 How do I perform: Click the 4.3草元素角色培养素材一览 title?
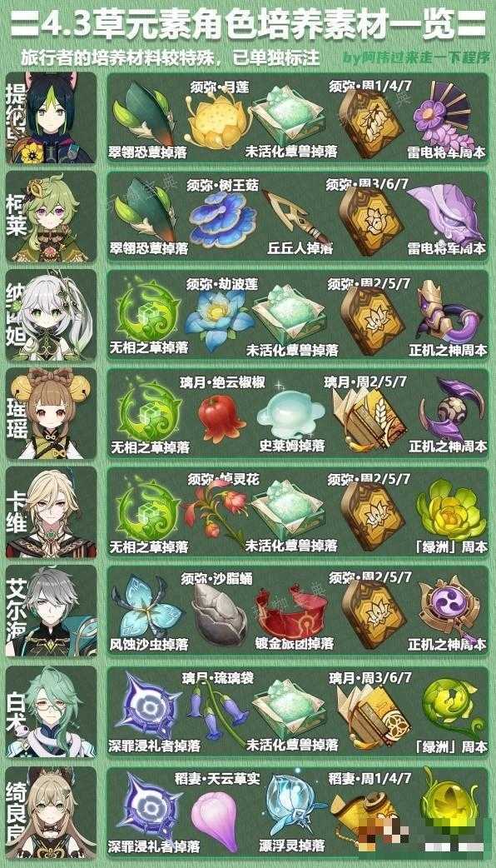coord(248,25)
